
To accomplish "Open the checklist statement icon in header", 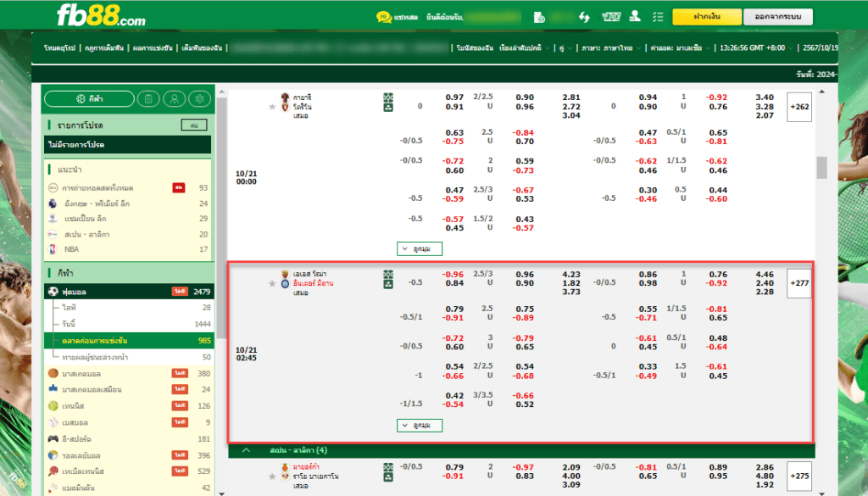I will pos(658,17).
